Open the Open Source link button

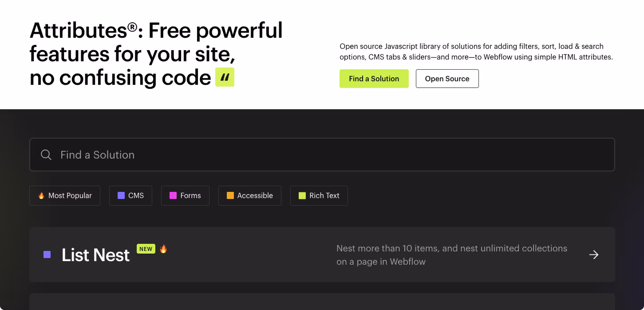[x=447, y=79]
